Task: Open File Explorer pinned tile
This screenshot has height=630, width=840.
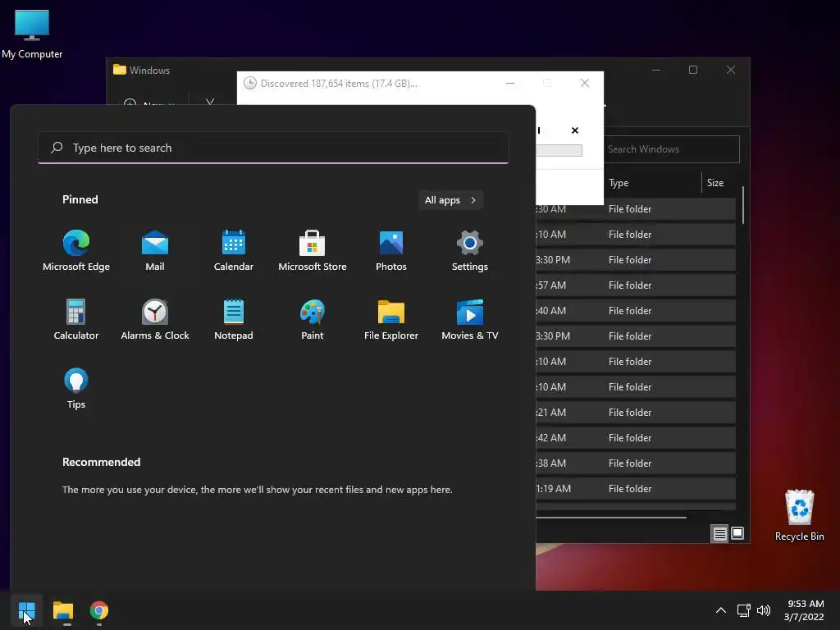Action: (391, 320)
